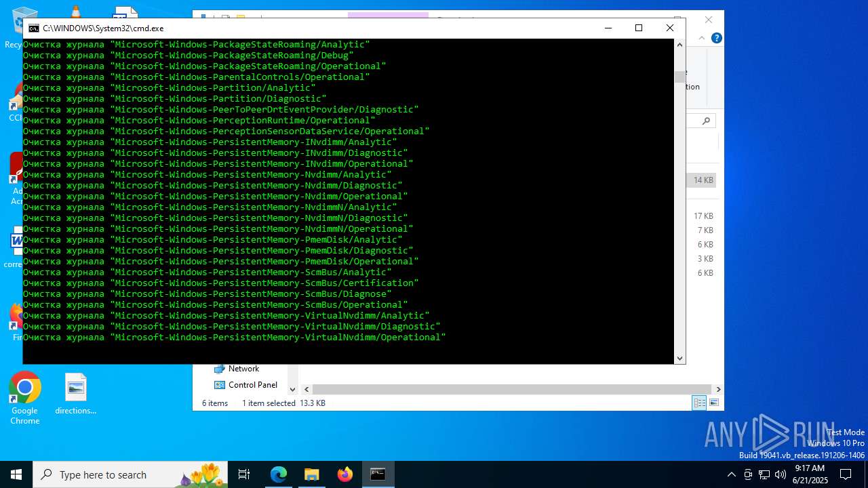Open the network status tray icon

(x=764, y=474)
